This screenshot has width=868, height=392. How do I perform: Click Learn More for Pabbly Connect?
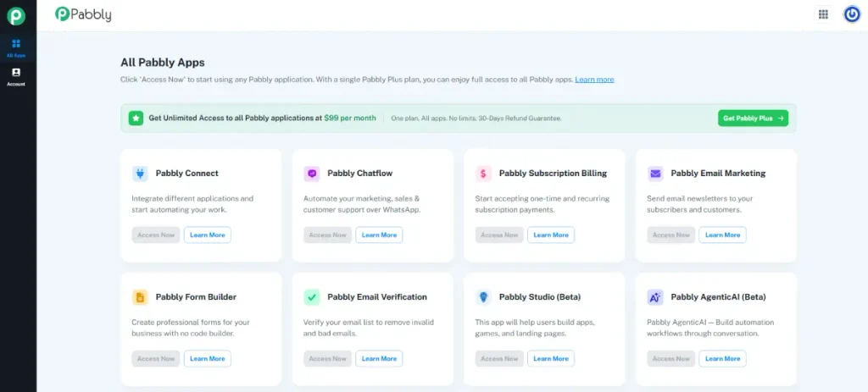(208, 235)
